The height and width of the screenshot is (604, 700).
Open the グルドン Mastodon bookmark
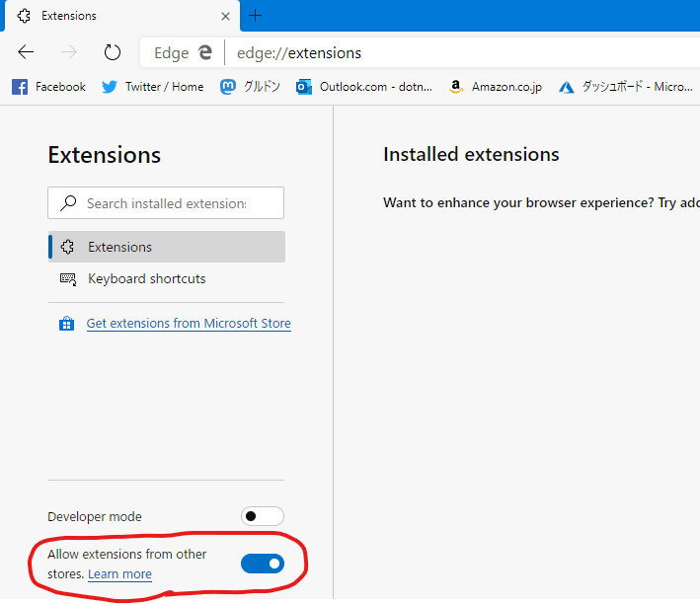(x=250, y=87)
